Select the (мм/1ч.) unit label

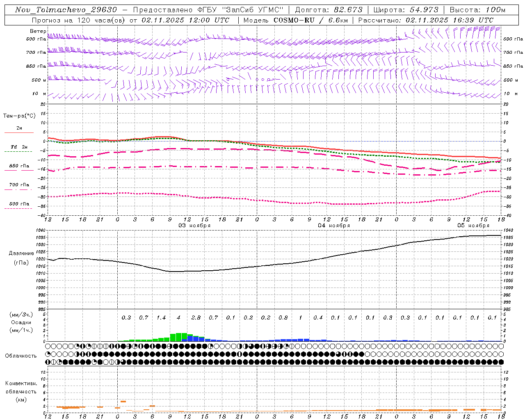[21, 330]
